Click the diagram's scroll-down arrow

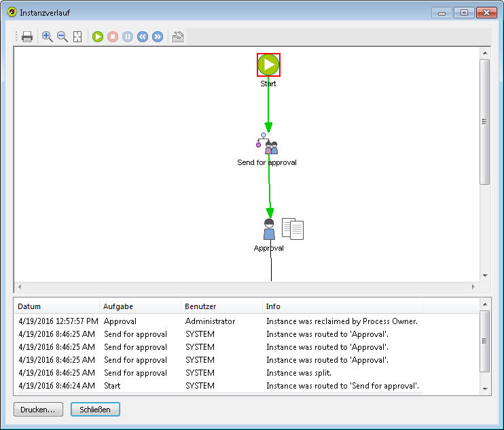[485, 276]
